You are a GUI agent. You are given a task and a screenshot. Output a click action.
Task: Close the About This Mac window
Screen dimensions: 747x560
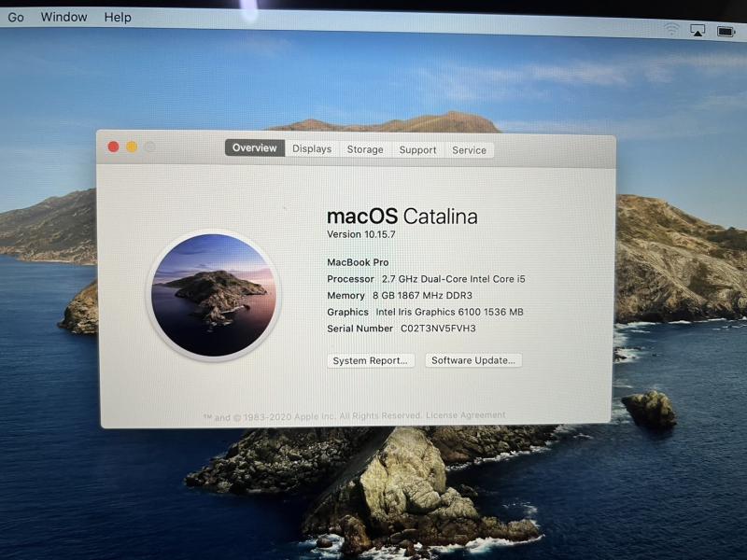(x=113, y=147)
